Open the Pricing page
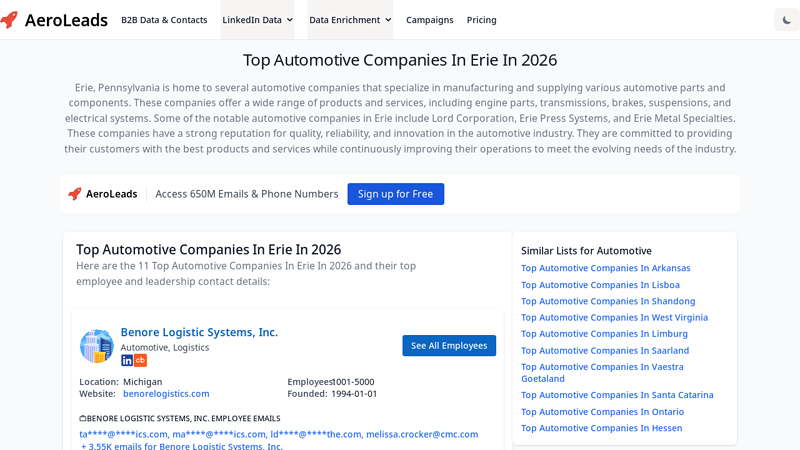800x450 pixels. (482, 20)
